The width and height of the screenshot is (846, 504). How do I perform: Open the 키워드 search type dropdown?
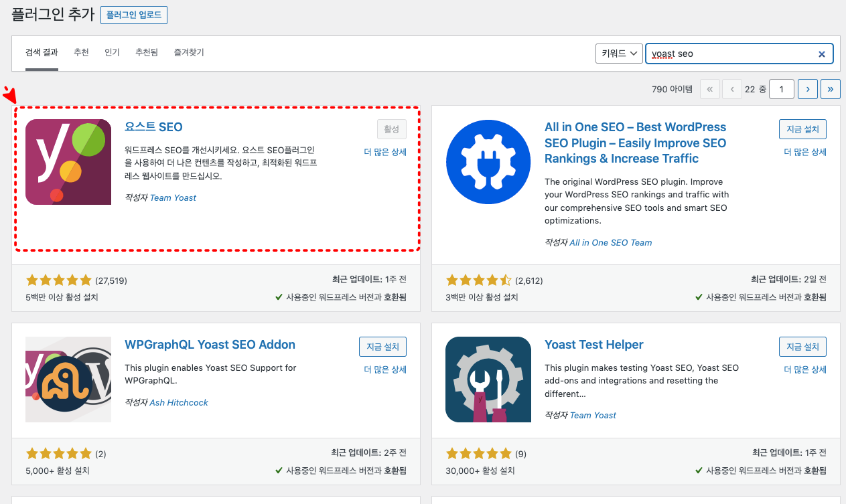619,54
